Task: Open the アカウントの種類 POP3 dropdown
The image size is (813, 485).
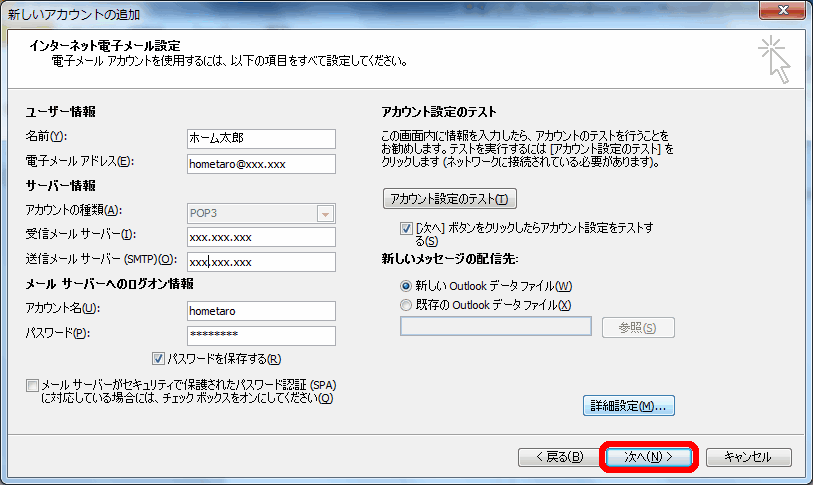Action: [325, 214]
